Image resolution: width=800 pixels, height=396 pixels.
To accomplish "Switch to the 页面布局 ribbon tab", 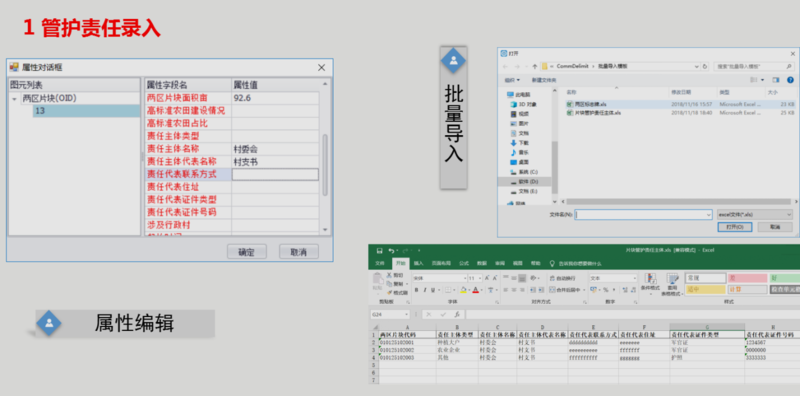I will click(x=441, y=263).
